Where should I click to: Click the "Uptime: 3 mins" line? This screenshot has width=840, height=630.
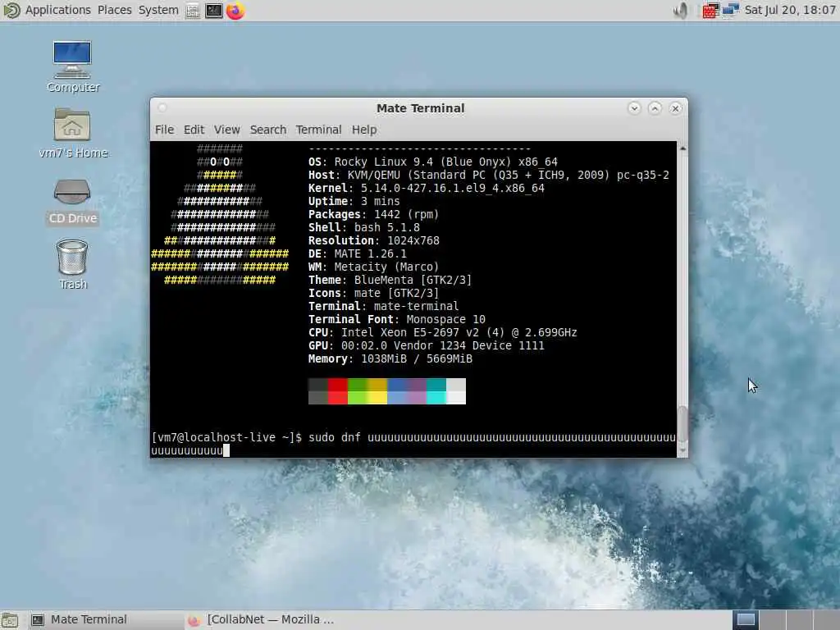(354, 202)
